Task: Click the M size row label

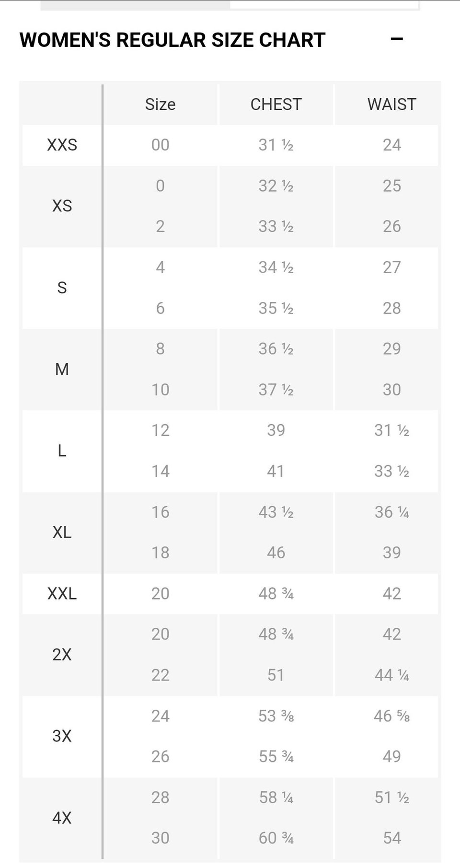Action: (62, 369)
